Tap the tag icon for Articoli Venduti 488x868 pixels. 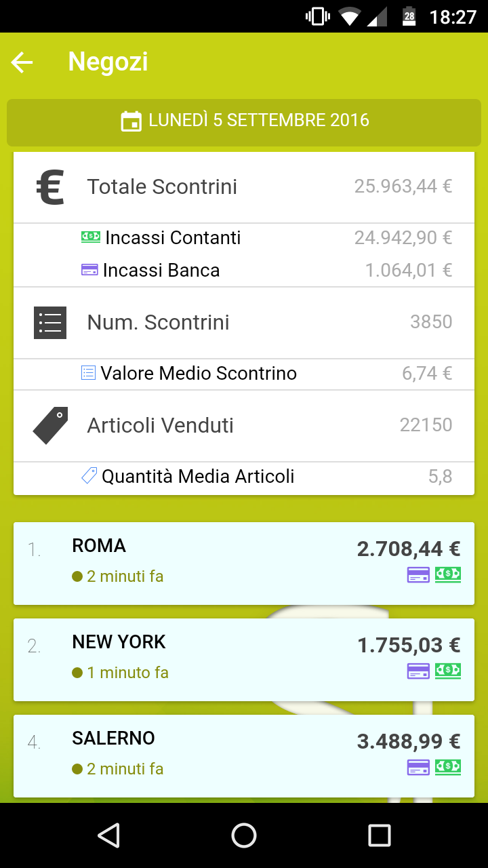pos(50,426)
